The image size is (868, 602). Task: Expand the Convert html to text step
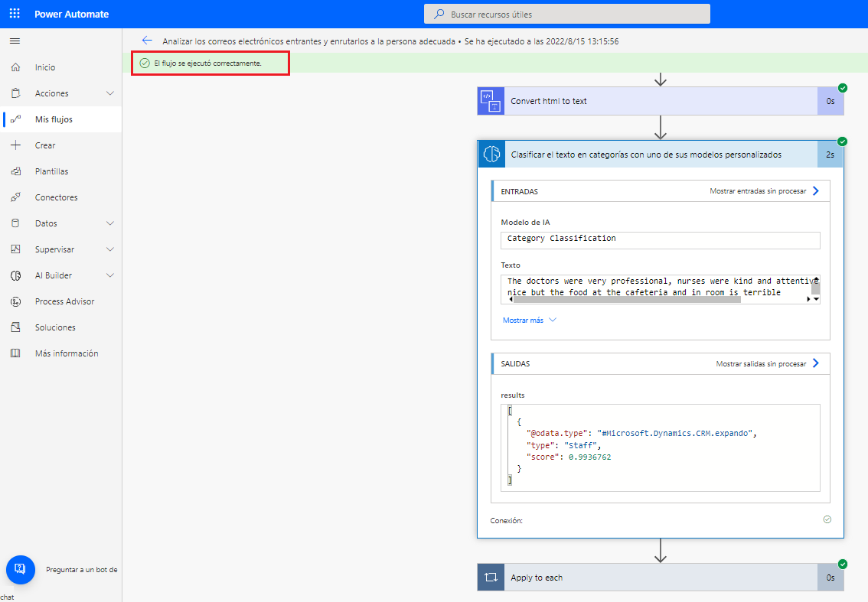tap(661, 101)
